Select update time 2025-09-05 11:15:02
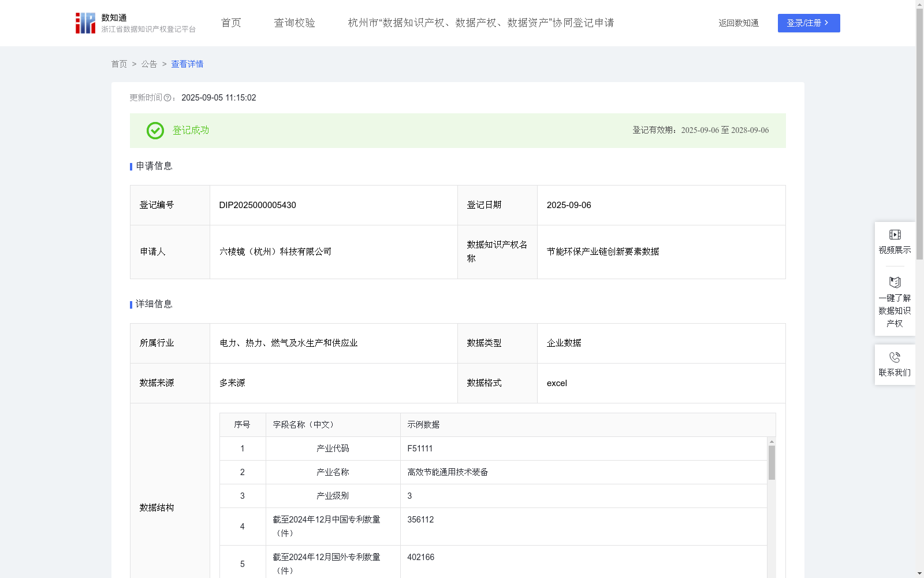The height and width of the screenshot is (578, 924). (x=219, y=98)
